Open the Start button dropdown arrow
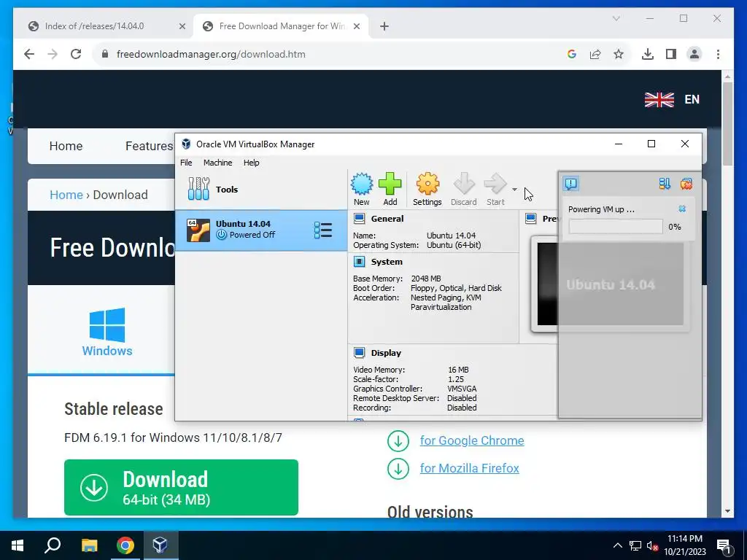 (x=514, y=190)
